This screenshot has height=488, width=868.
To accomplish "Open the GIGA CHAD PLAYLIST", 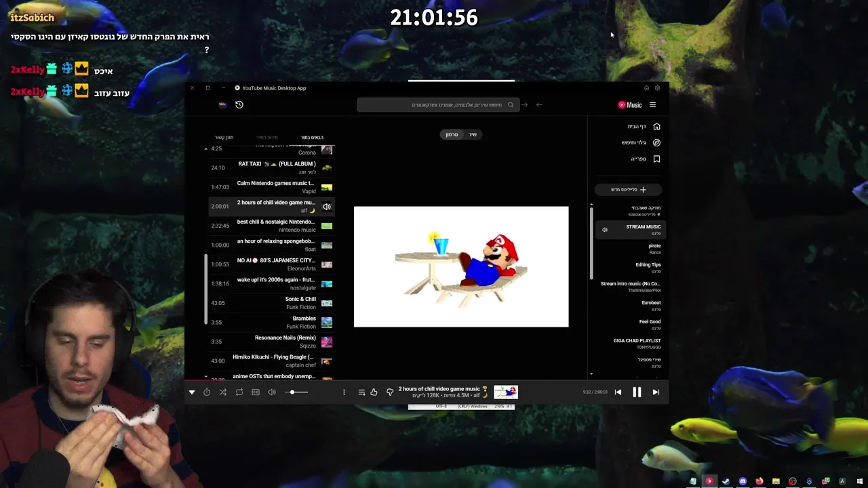I will (629, 344).
